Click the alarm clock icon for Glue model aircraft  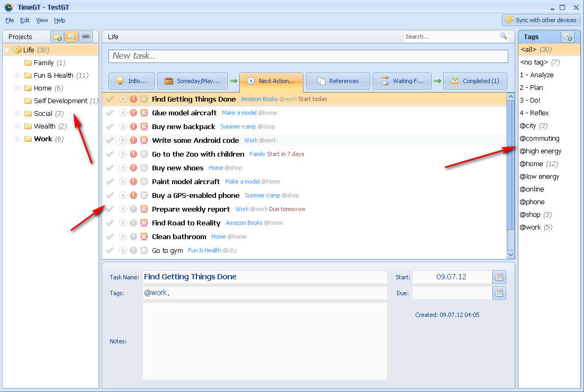coord(144,113)
